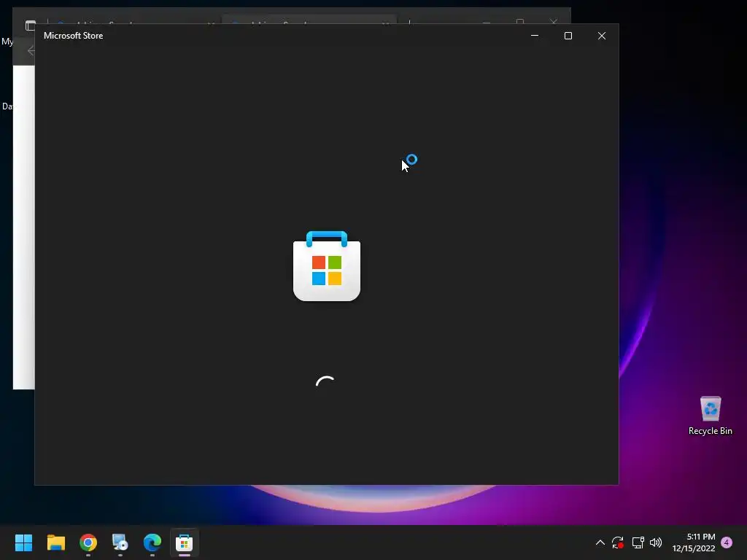
Task: Open the sync status tray icon
Action: [618, 542]
